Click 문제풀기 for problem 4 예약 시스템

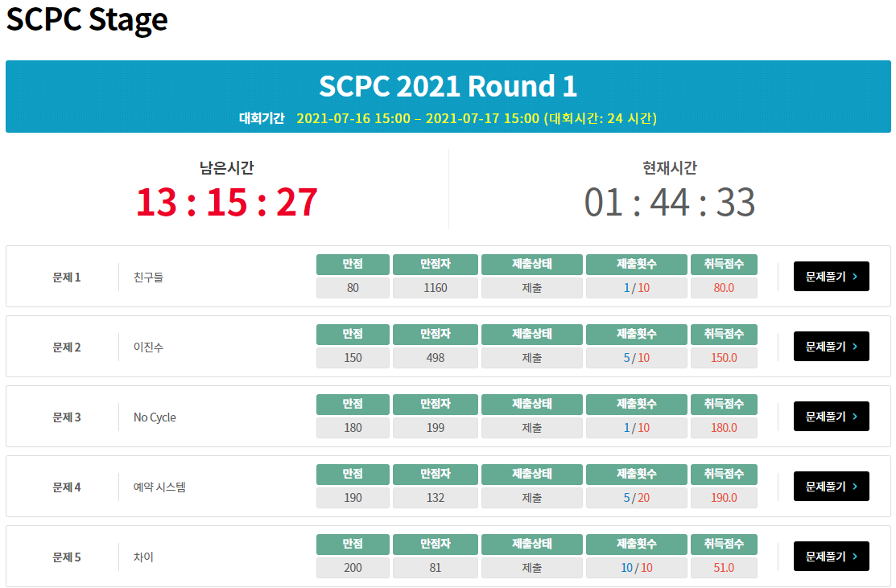click(x=831, y=487)
